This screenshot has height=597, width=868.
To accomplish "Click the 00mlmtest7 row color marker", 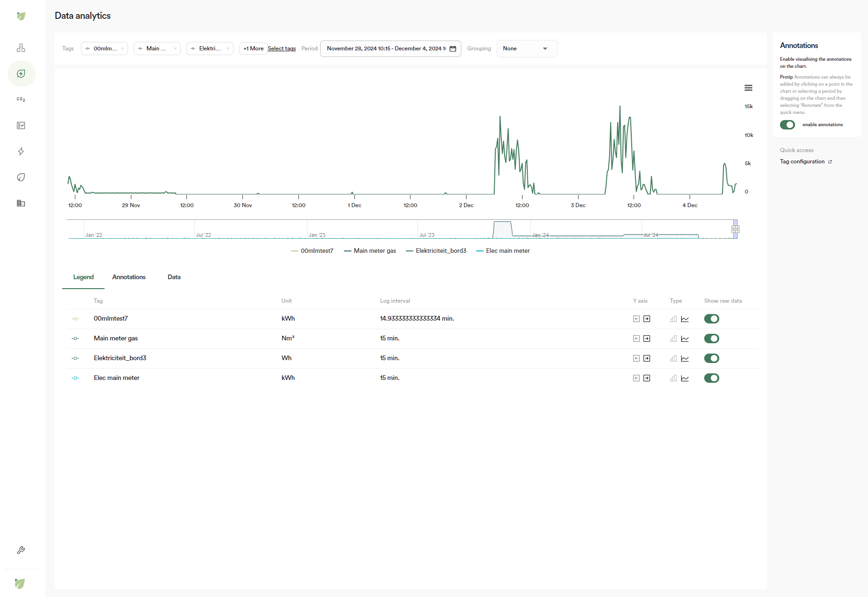I will pyautogui.click(x=75, y=319).
